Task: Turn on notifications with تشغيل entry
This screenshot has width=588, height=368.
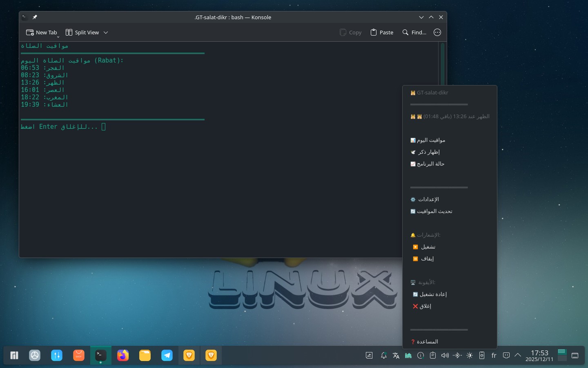Action: coord(428,247)
